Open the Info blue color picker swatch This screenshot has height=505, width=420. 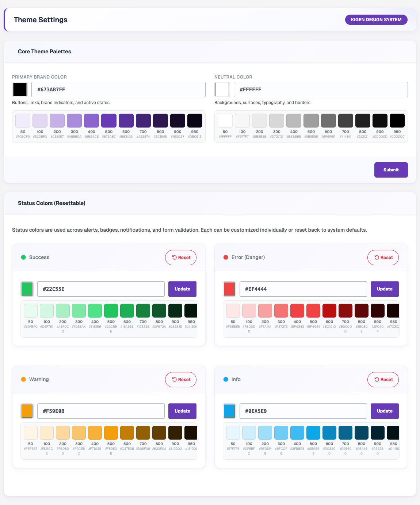point(229,411)
